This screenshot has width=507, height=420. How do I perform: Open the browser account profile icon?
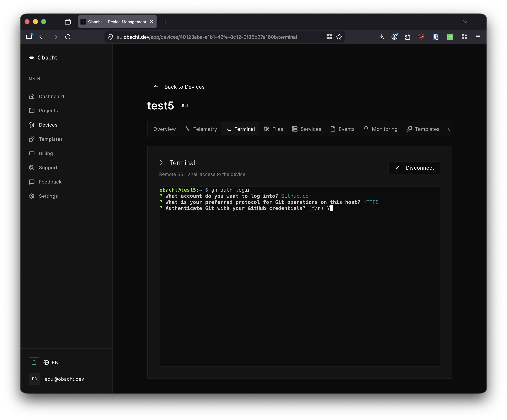tap(394, 37)
